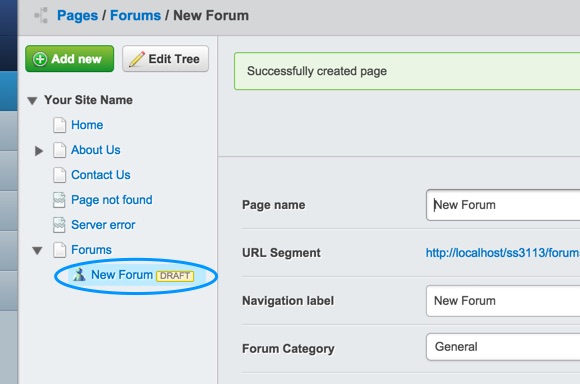
Task: Click the Contact Us page document icon
Action: 59,175
